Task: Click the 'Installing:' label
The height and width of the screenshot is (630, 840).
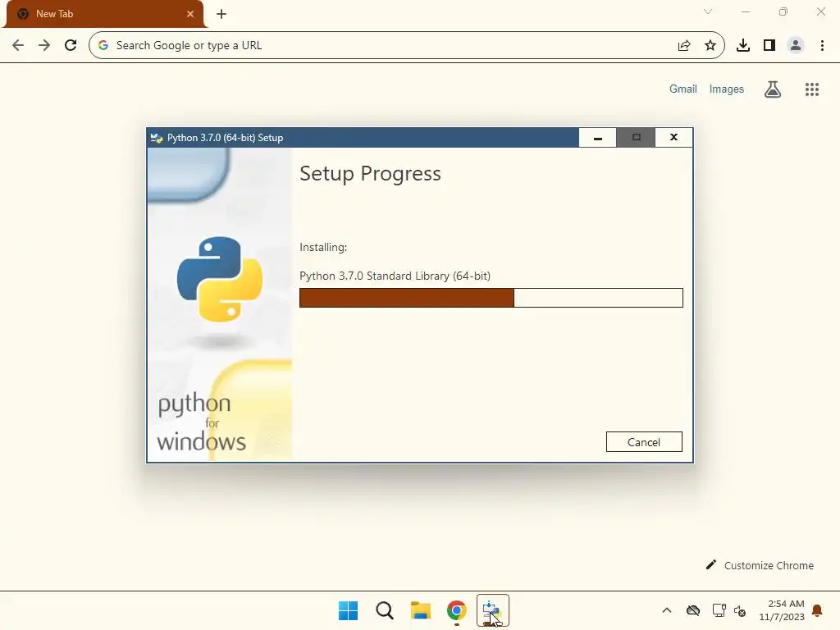Action: point(323,247)
